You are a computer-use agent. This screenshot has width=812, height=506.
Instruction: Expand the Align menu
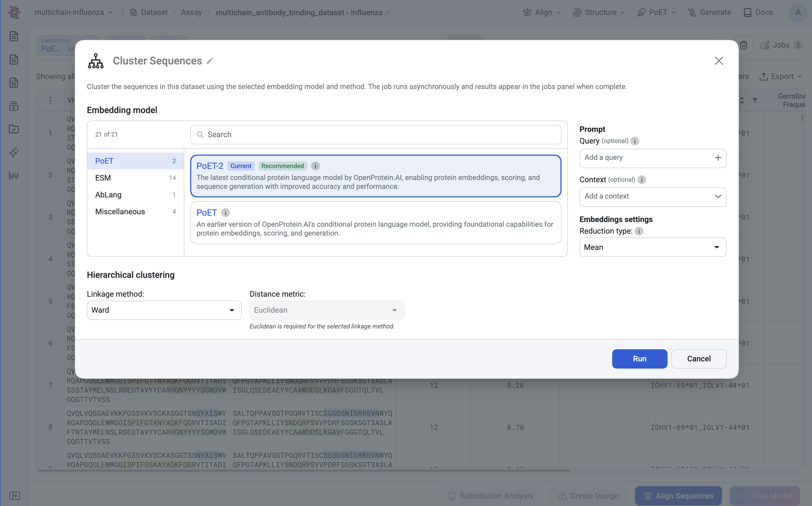click(x=542, y=12)
